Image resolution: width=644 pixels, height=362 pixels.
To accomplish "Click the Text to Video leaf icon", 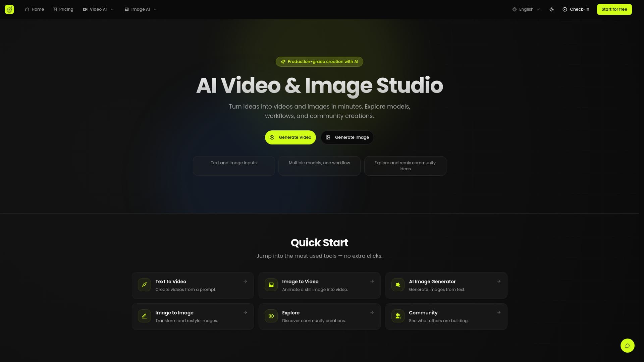I will (144, 285).
